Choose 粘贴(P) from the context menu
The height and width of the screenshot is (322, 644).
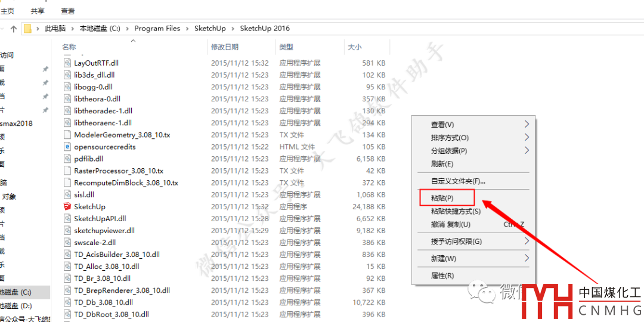442,198
